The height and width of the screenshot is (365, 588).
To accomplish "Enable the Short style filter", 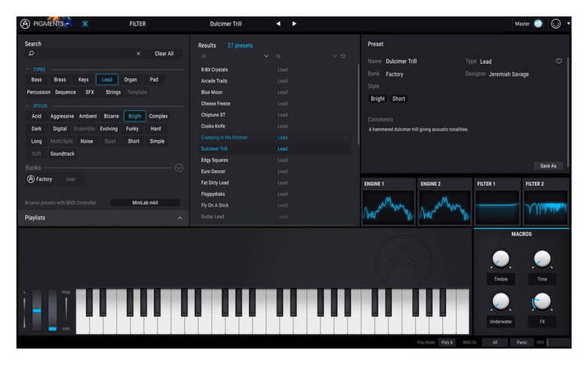I will (x=133, y=141).
